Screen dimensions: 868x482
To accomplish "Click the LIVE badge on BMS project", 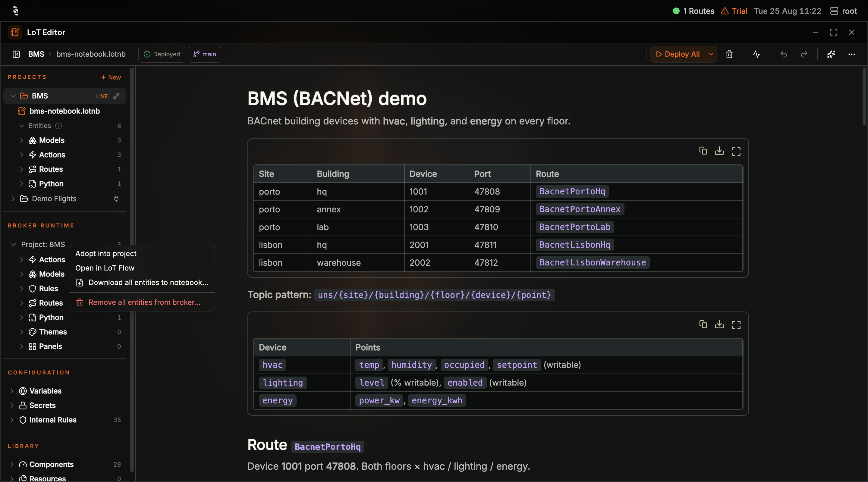I will 102,96.
